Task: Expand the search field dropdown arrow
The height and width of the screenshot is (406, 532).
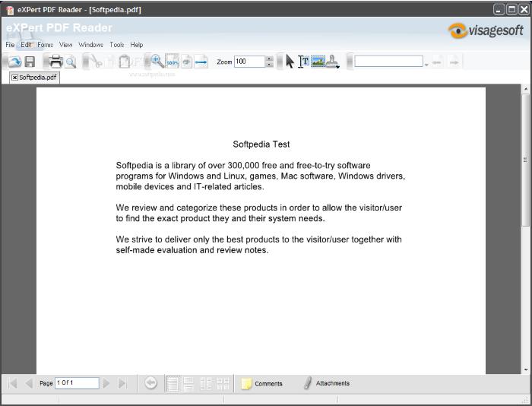Action: click(426, 64)
